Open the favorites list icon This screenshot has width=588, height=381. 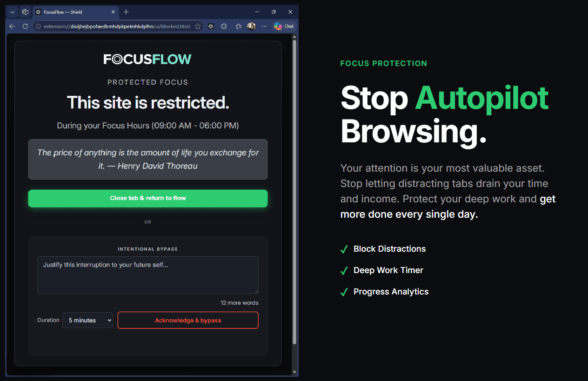[x=239, y=27]
